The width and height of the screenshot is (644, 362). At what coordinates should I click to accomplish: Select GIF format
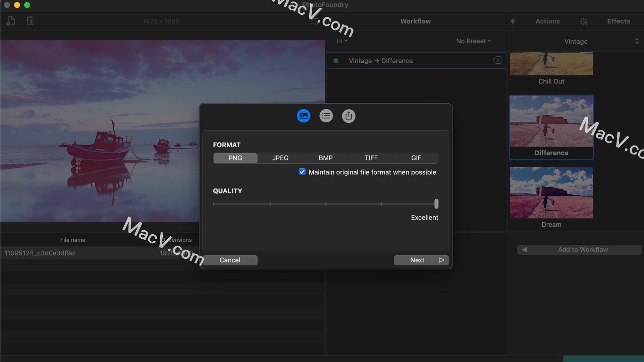tap(416, 158)
